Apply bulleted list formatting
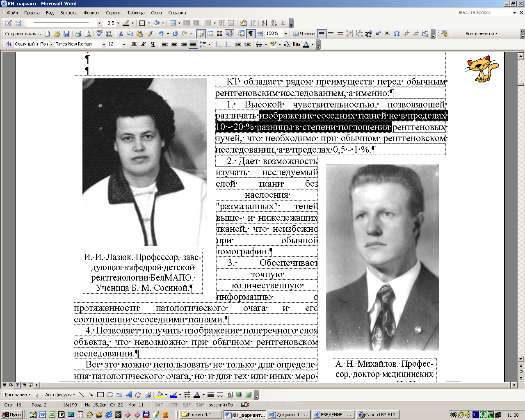525x420 pixels. 228,44
